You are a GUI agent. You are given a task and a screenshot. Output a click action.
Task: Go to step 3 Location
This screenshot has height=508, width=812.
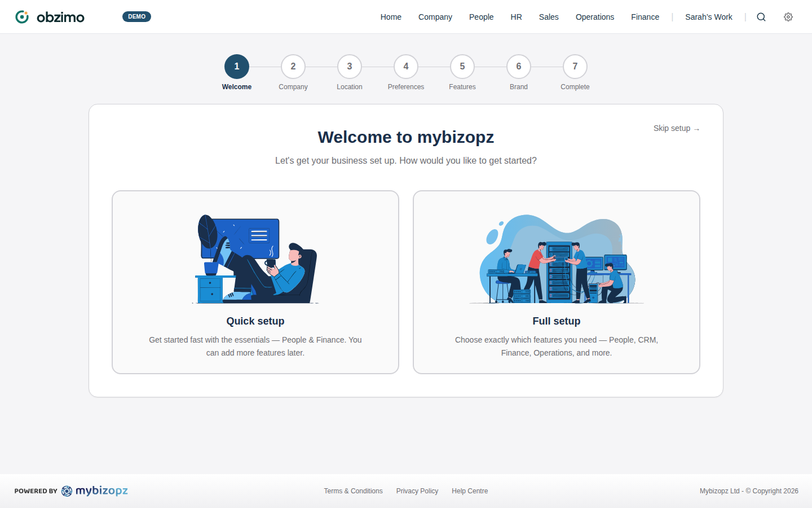(x=350, y=67)
